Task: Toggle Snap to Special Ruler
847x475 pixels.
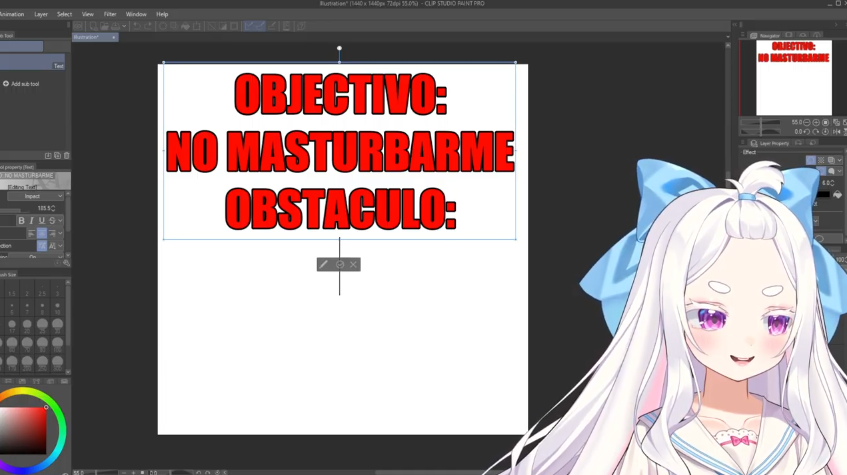Action: [x=260, y=26]
